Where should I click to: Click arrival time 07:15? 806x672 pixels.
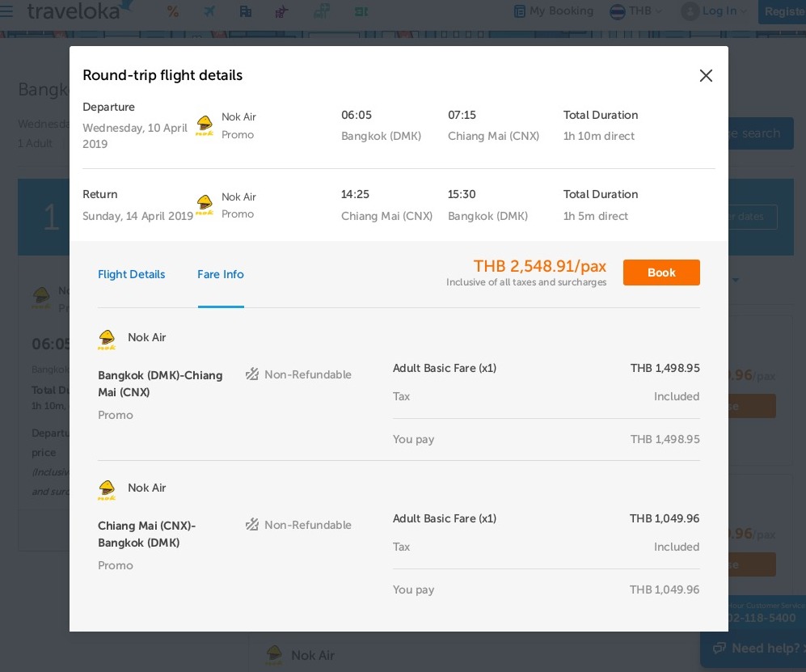462,115
